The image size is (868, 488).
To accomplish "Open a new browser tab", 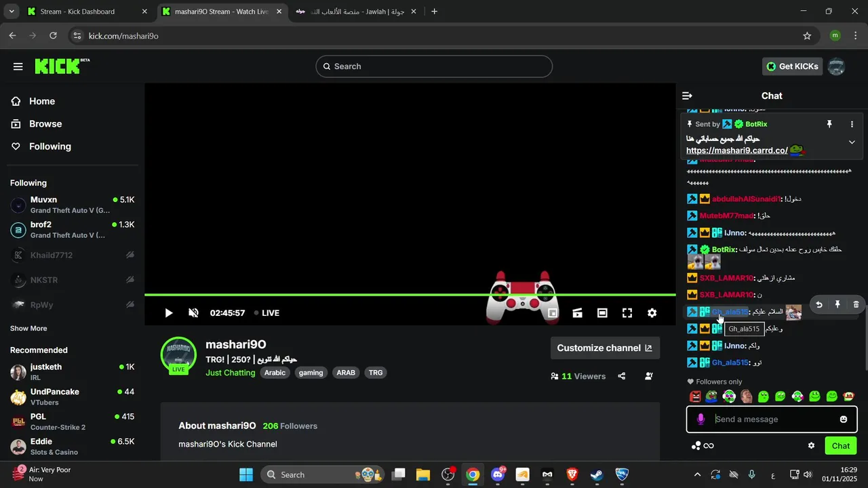I will [434, 12].
